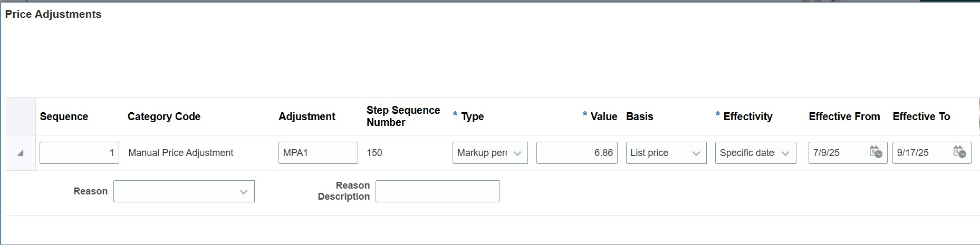980x245 pixels.
Task: Click the Effective To date field
Action: (921, 153)
